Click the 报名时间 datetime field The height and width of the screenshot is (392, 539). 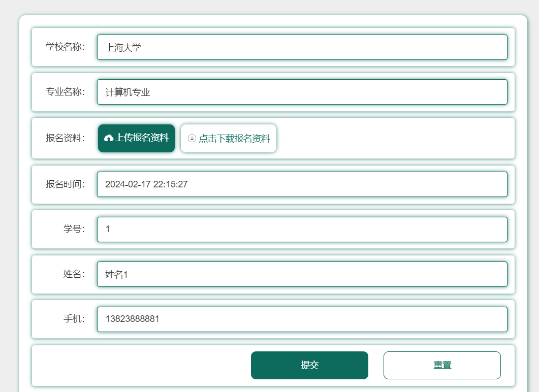tap(302, 184)
